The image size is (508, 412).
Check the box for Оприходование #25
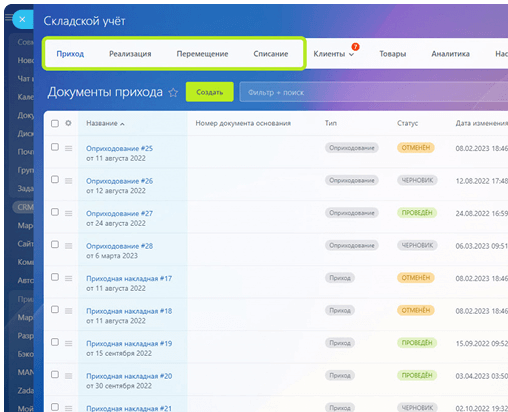pos(55,147)
